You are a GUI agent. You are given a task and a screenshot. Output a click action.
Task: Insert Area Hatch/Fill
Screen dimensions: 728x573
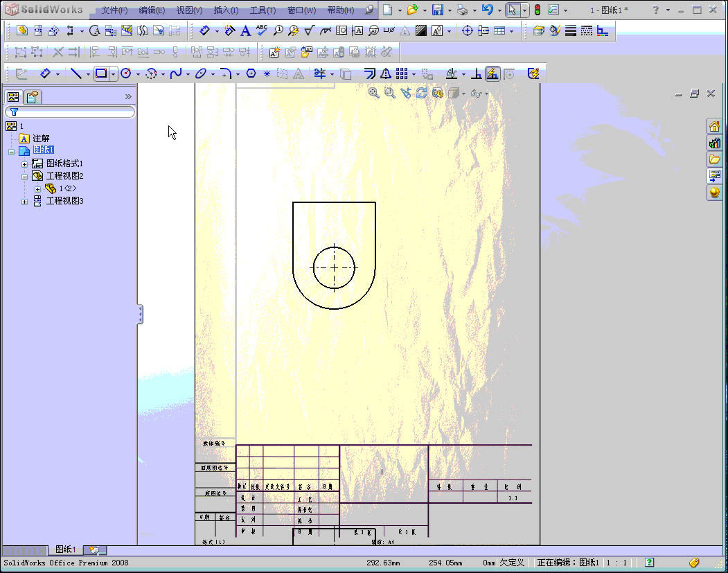point(421,30)
